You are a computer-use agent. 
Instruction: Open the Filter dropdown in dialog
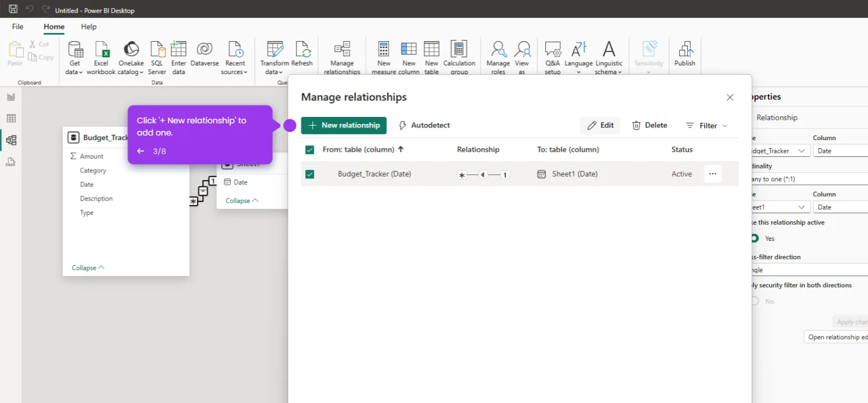pos(706,126)
